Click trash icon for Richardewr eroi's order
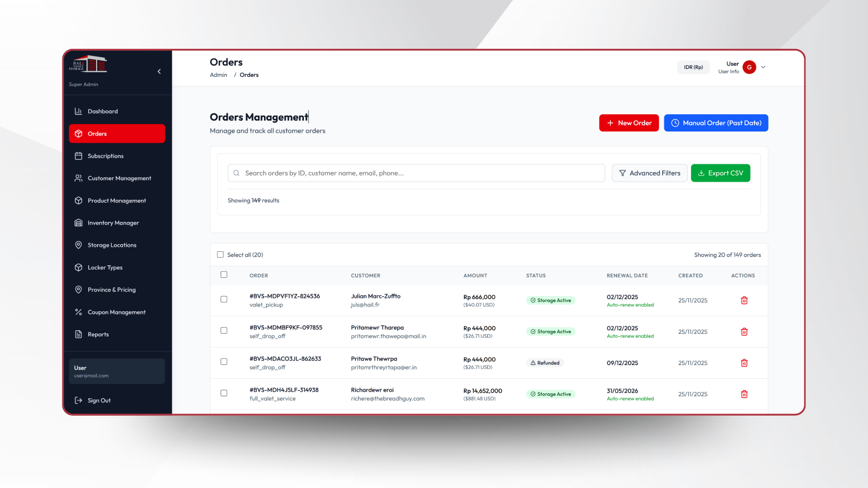Viewport: 868px width, 488px height. pyautogui.click(x=744, y=394)
